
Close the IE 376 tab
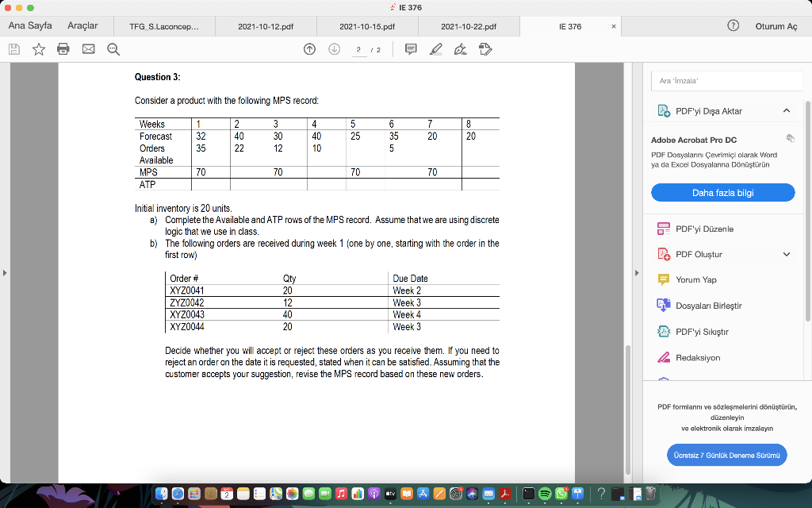point(614,26)
